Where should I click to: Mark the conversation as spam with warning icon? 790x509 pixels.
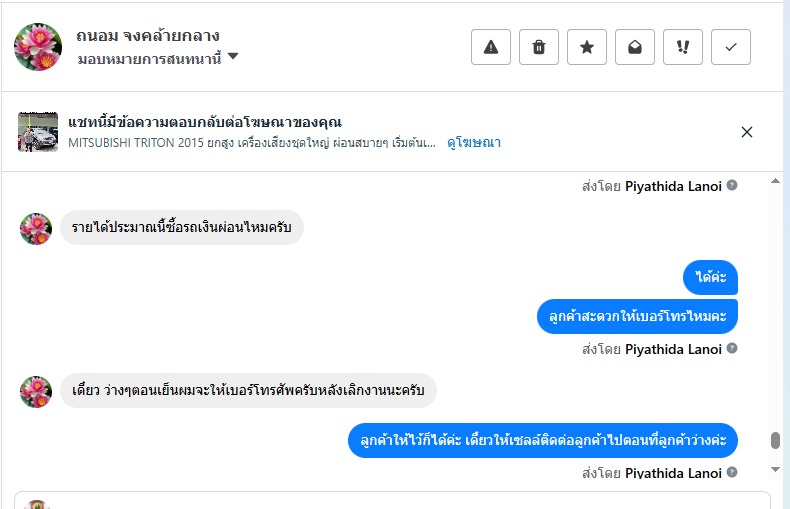tap(491, 47)
